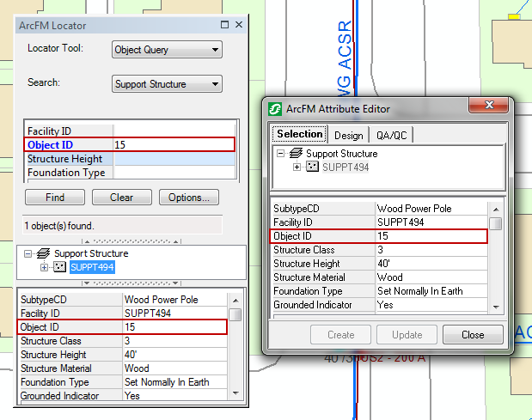Maximize the ArcFM Locator panel
Viewport: 532px width, 420px height.
(225, 26)
